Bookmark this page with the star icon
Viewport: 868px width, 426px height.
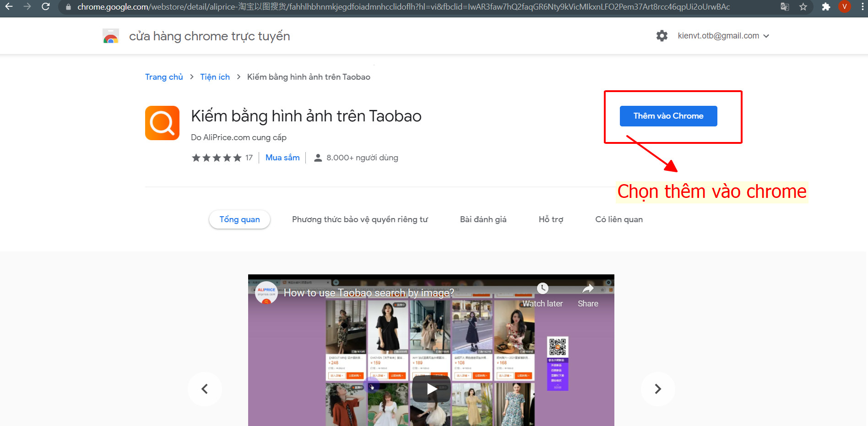click(803, 7)
